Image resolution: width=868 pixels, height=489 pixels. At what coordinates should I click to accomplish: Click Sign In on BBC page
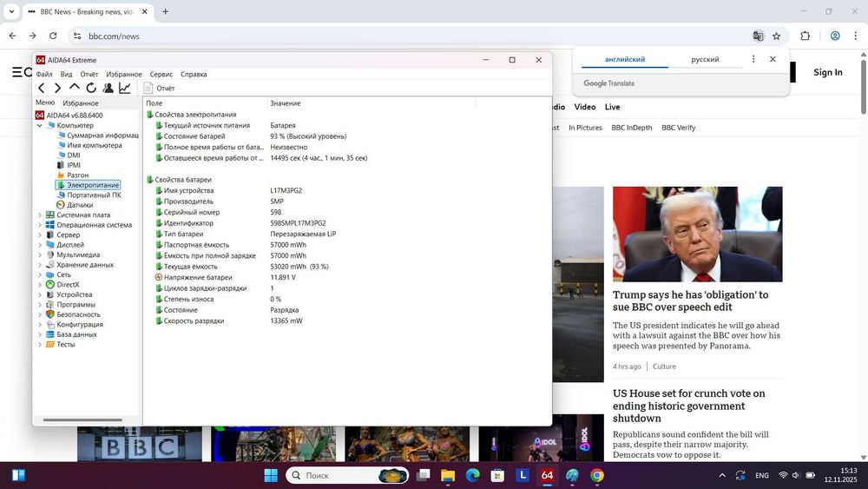click(x=827, y=72)
